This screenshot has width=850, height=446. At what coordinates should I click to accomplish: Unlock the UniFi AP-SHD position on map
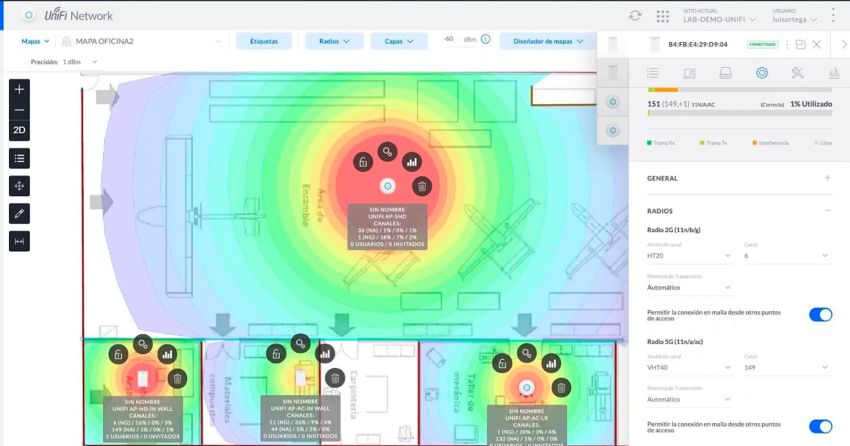363,162
